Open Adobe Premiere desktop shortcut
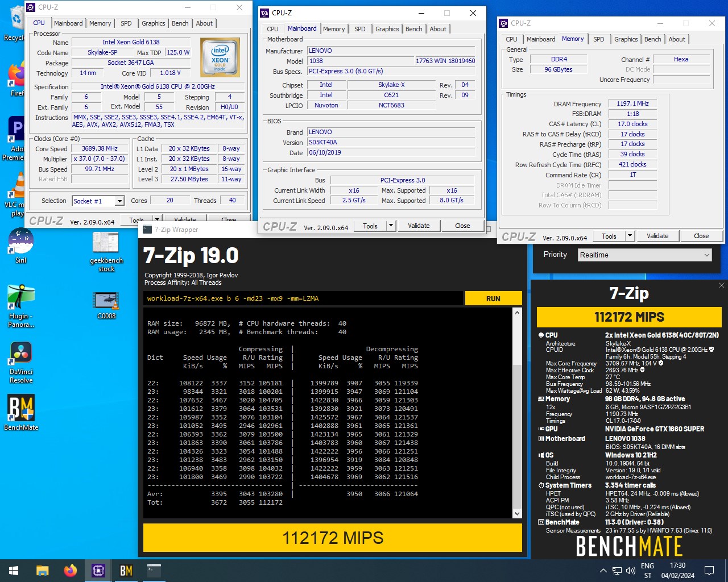This screenshot has height=582, width=728. [14, 139]
